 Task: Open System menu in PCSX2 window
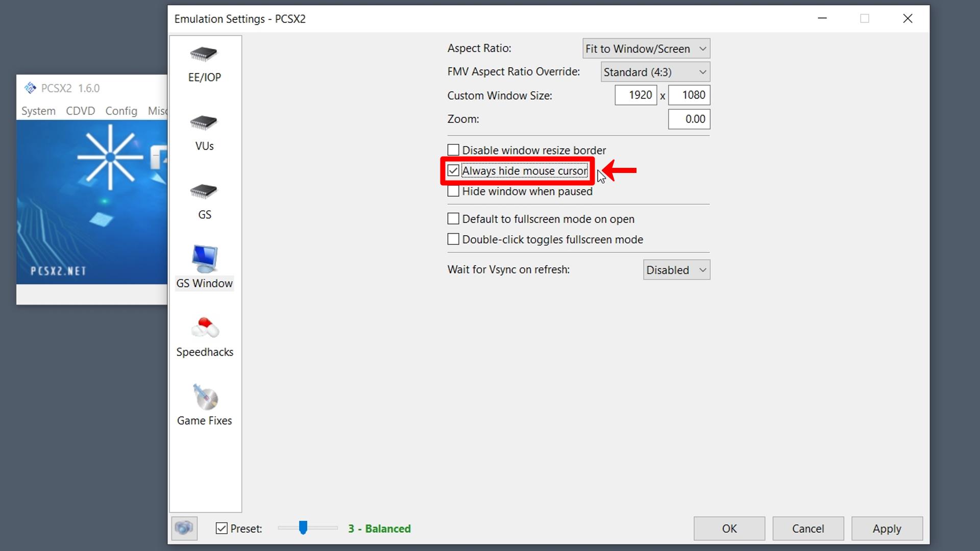coord(38,111)
